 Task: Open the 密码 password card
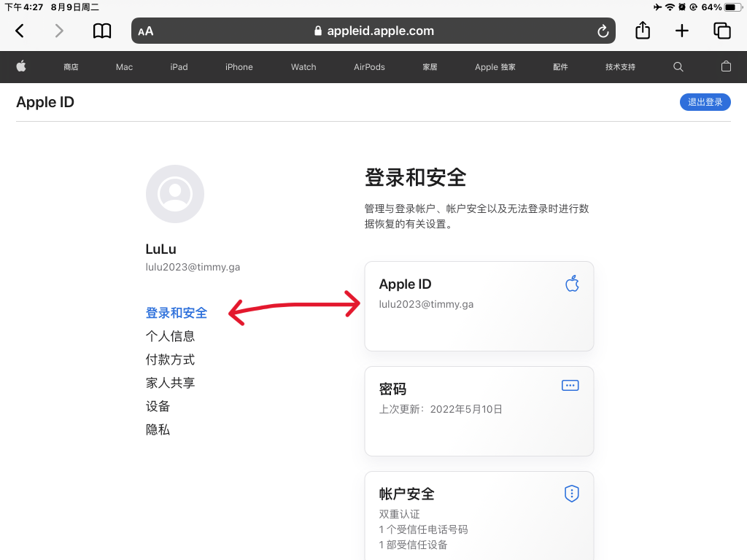point(479,411)
